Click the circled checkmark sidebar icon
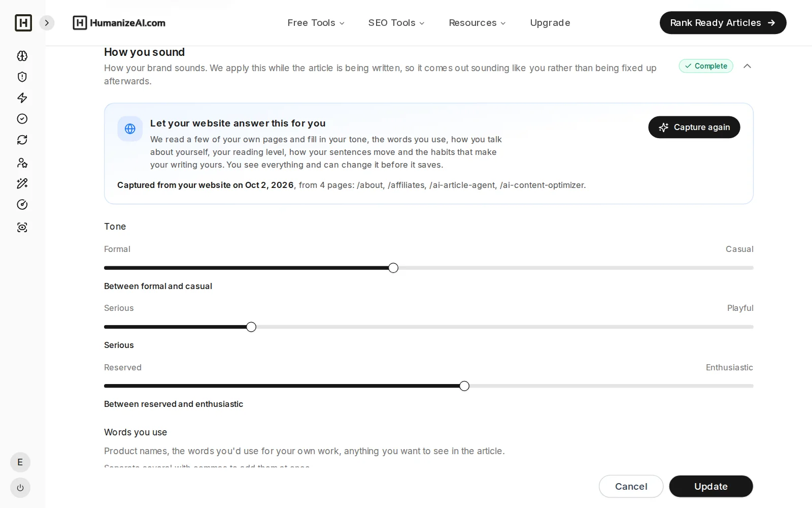Image resolution: width=812 pixels, height=508 pixels. tap(22, 119)
